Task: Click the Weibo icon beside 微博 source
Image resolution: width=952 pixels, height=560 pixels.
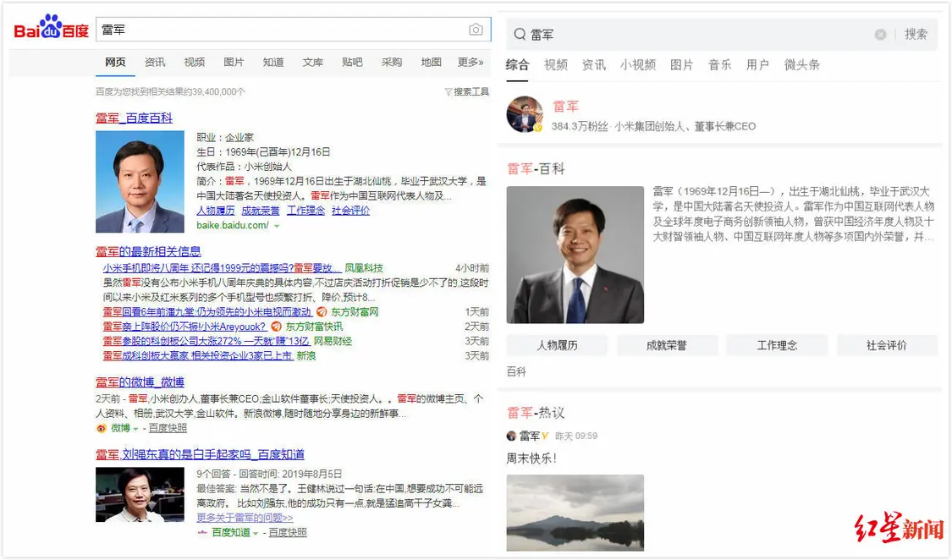Action: [101, 428]
